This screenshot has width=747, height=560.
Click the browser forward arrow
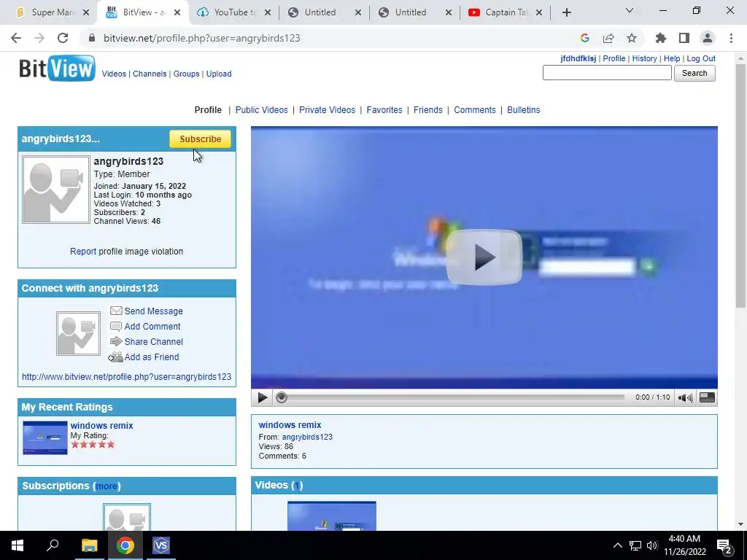click(39, 38)
